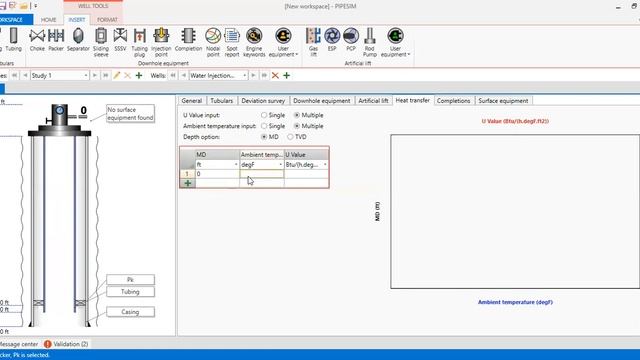Expand downhole User equipment dropdown

point(283,42)
